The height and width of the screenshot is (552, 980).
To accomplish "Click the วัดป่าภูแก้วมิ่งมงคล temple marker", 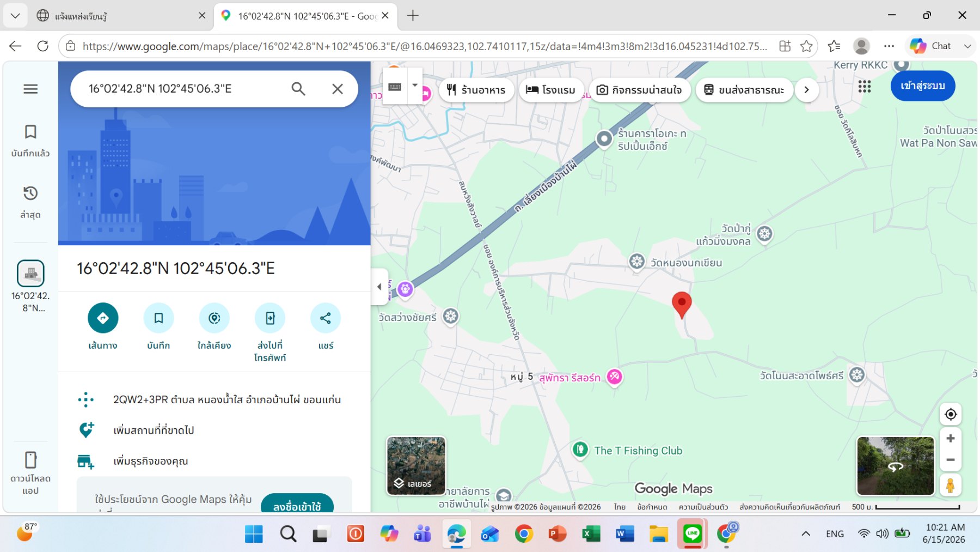I will click(765, 234).
